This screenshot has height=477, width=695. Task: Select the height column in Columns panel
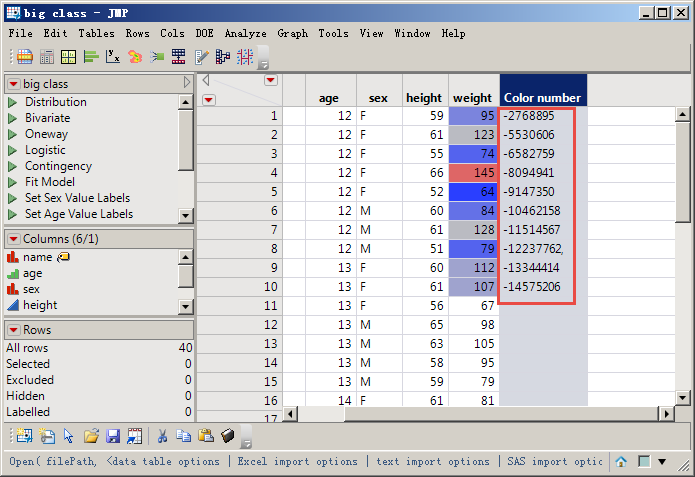[x=40, y=305]
